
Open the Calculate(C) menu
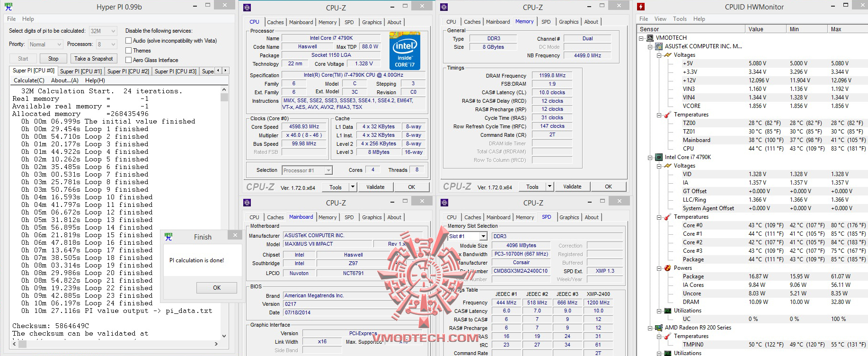point(29,80)
